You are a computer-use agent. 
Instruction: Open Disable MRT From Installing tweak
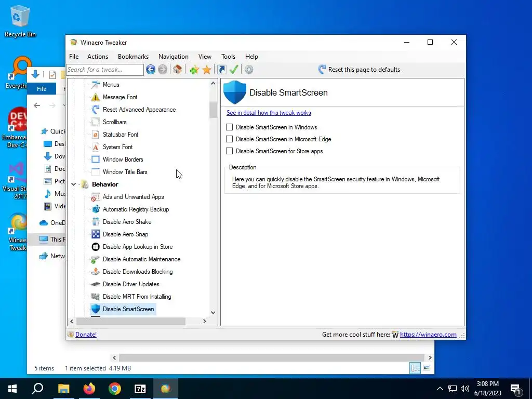[137, 297]
